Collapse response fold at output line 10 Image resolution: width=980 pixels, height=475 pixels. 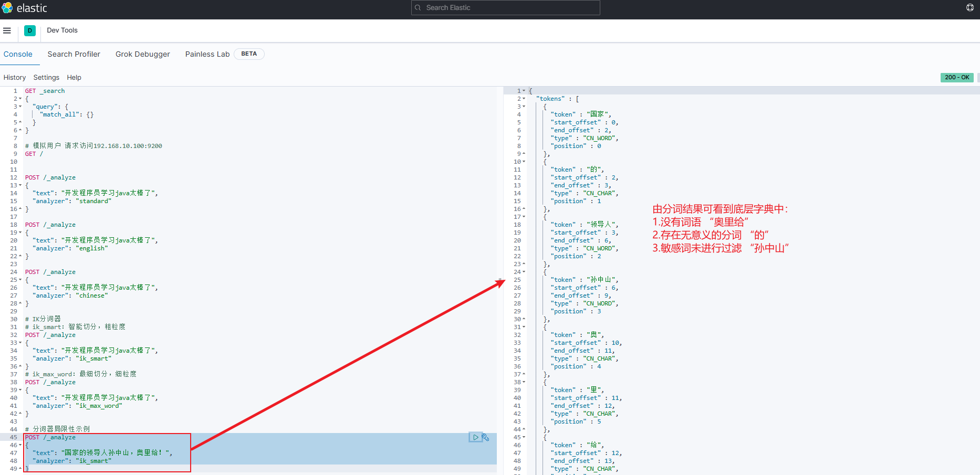pos(524,162)
